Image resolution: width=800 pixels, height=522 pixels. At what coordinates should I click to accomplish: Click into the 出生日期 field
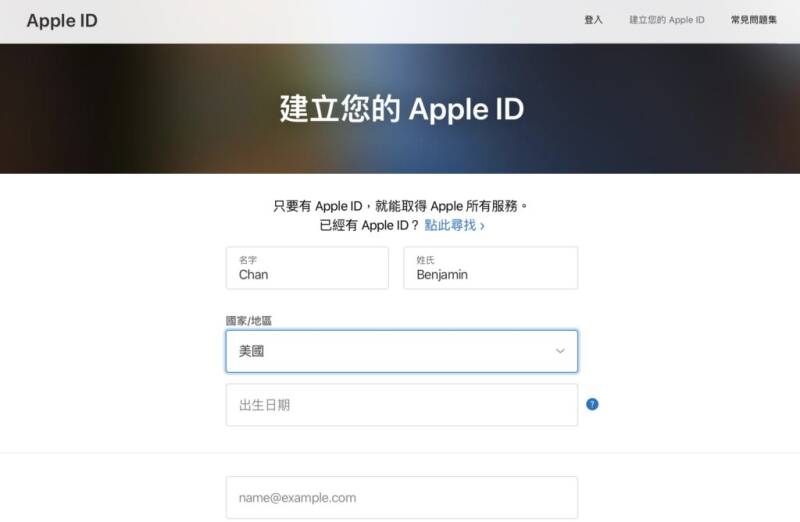point(402,405)
